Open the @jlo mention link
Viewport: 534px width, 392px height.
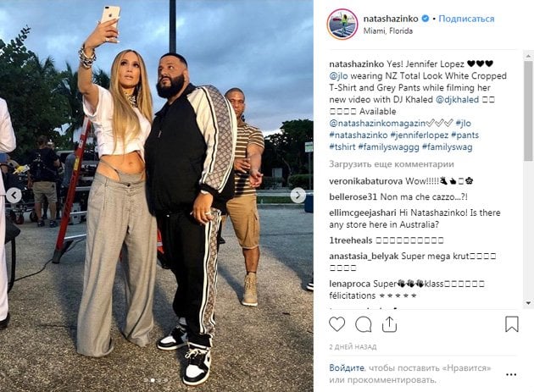[x=338, y=76]
